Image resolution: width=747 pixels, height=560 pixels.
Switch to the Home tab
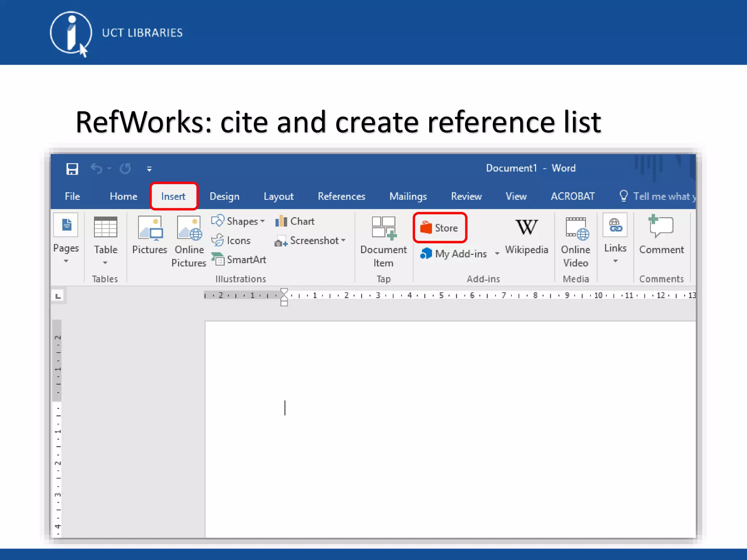124,196
